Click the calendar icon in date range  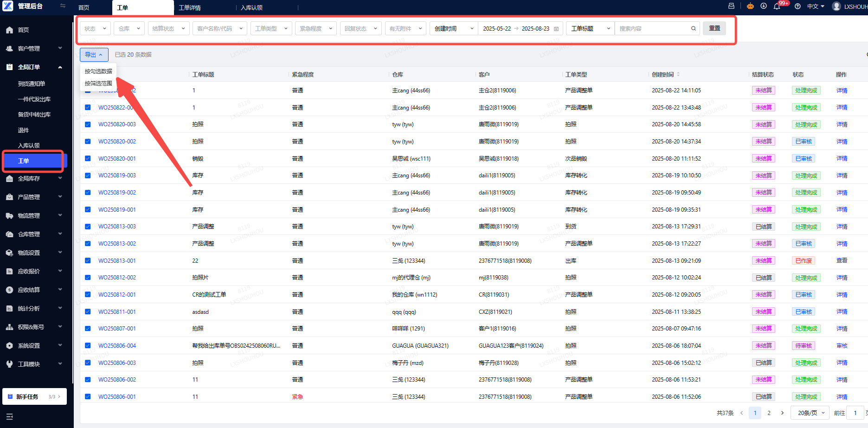[556, 29]
